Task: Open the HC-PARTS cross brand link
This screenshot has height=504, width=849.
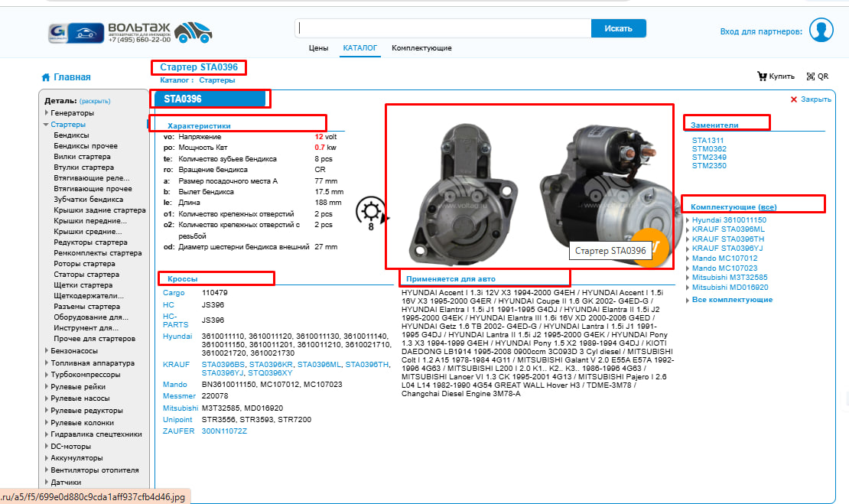Action: click(176, 320)
